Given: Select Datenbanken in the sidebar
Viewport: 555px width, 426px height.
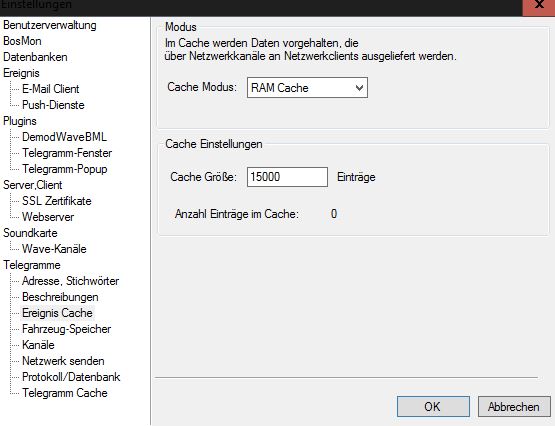Looking at the screenshot, I should tap(35, 57).
